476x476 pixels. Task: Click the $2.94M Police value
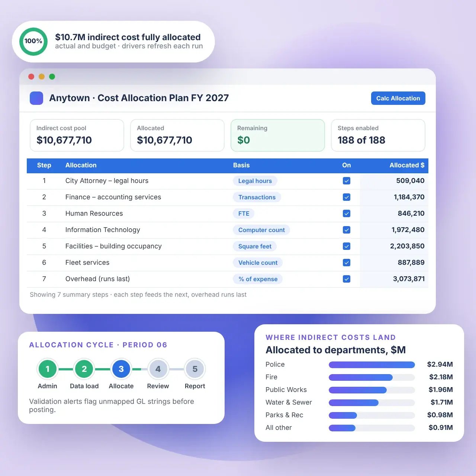440,364
